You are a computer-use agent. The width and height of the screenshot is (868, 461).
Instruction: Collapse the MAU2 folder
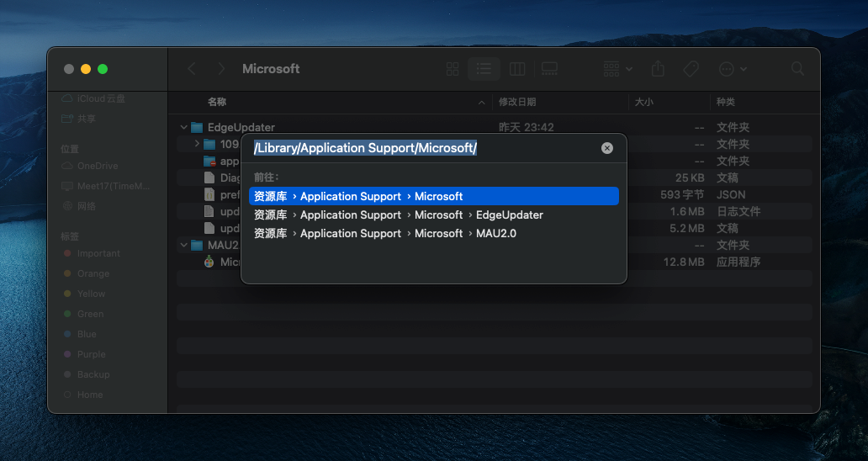point(184,245)
